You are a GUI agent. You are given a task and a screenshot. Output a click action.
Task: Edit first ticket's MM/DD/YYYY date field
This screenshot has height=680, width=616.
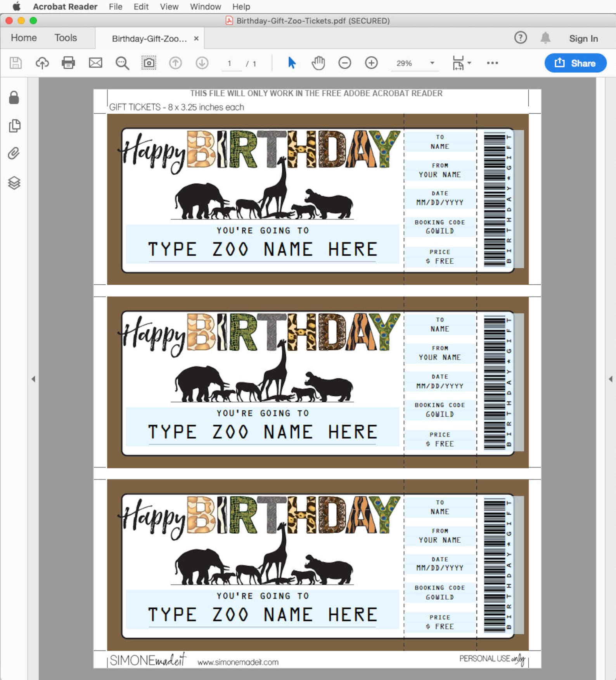click(440, 202)
